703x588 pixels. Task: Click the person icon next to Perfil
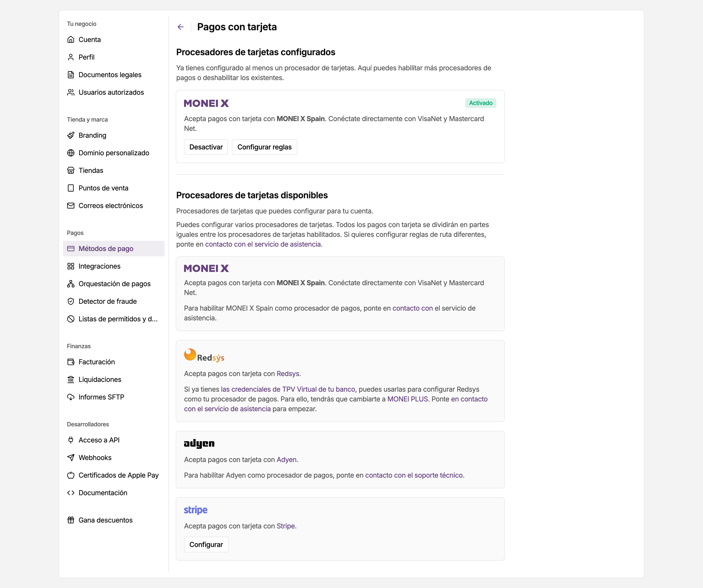click(x=71, y=57)
